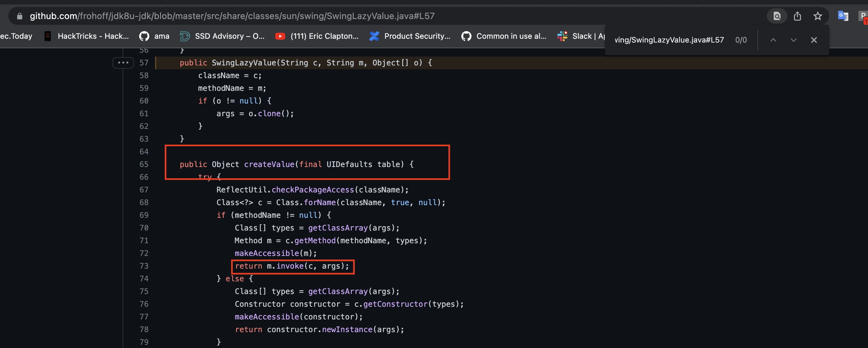Go to previous find result

773,40
